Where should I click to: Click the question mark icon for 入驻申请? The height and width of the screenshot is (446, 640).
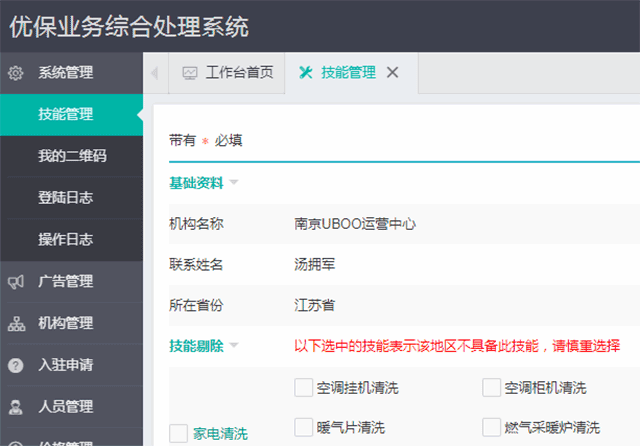point(16,365)
